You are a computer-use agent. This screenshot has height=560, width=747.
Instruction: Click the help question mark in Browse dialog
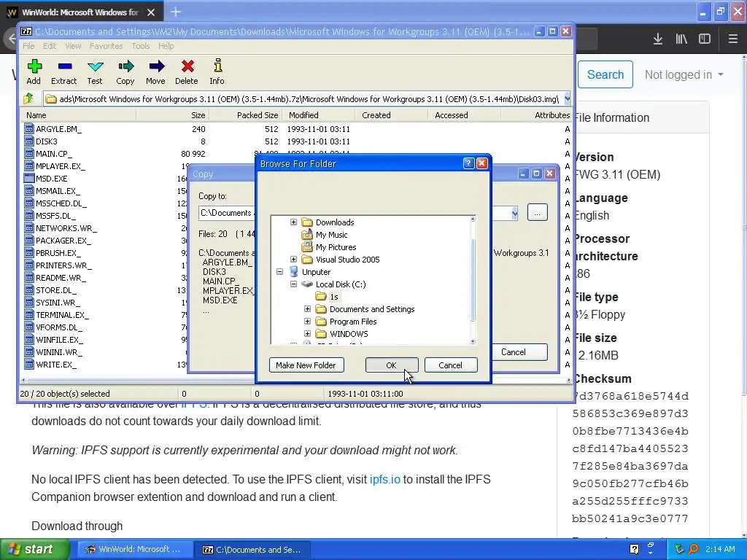[x=468, y=163]
